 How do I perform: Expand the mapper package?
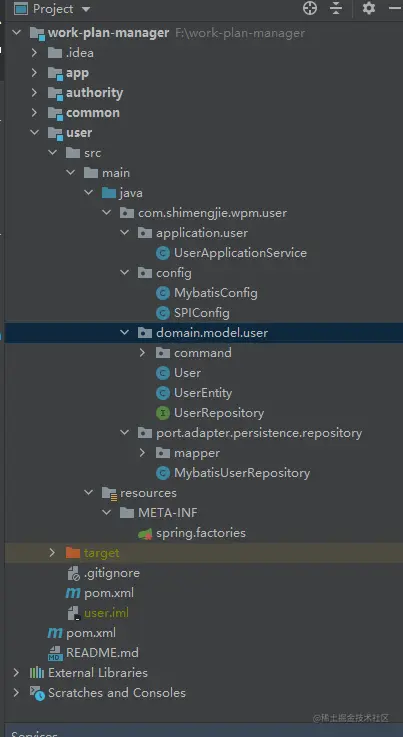tap(142, 453)
